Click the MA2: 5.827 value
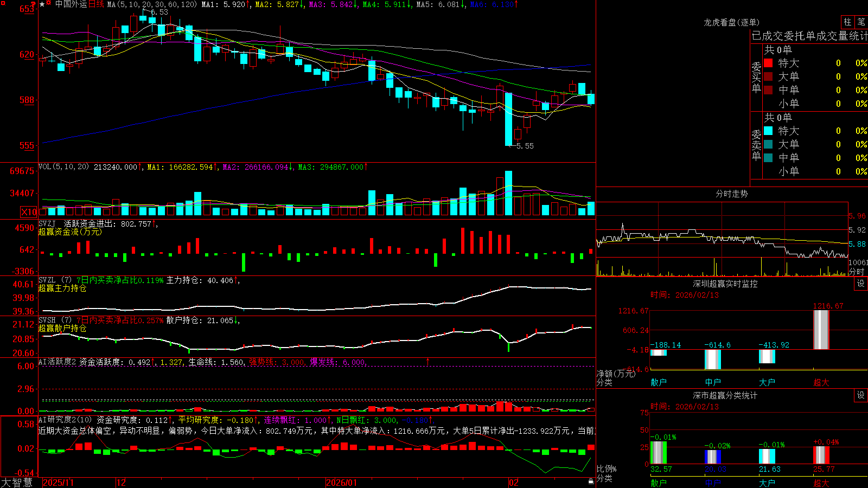 coord(279,4)
